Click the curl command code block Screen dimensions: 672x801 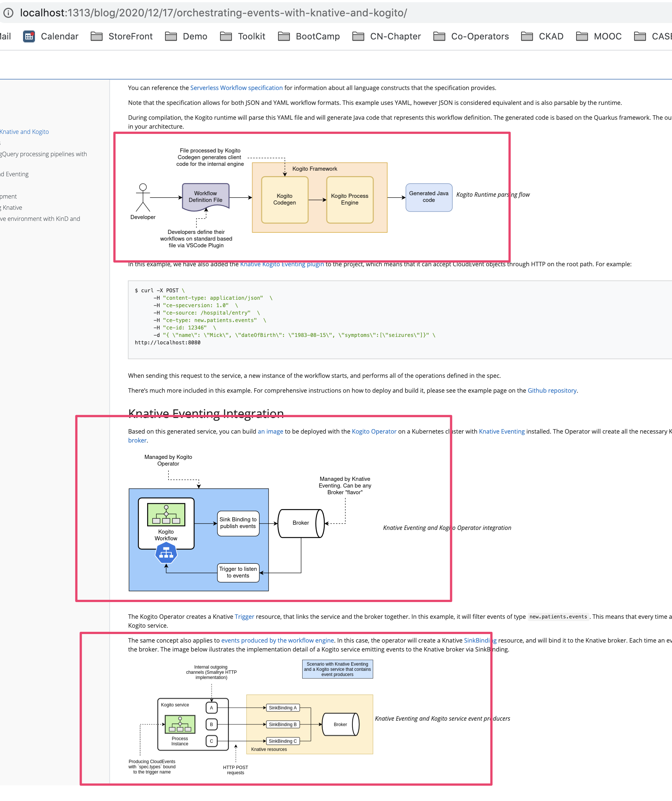(x=400, y=320)
